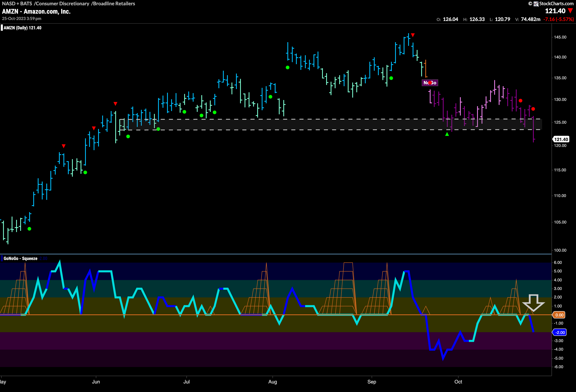
Task: Click the Oct label on time axis
Action: [458, 382]
